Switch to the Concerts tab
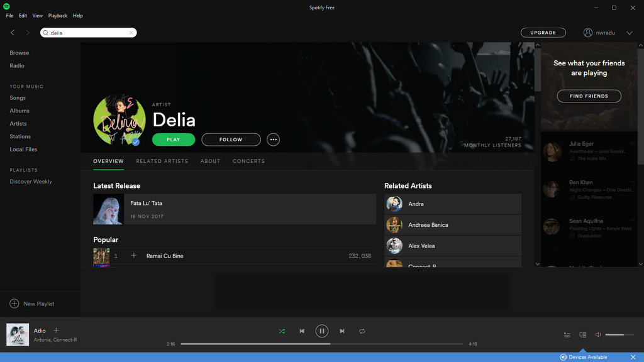The image size is (644, 362). pos(248,162)
